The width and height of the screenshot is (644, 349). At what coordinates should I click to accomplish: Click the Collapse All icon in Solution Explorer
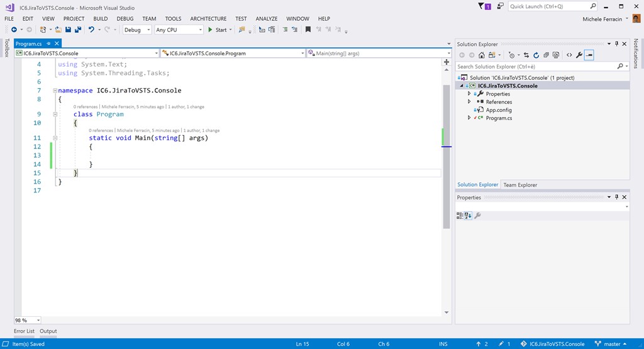tap(545, 55)
